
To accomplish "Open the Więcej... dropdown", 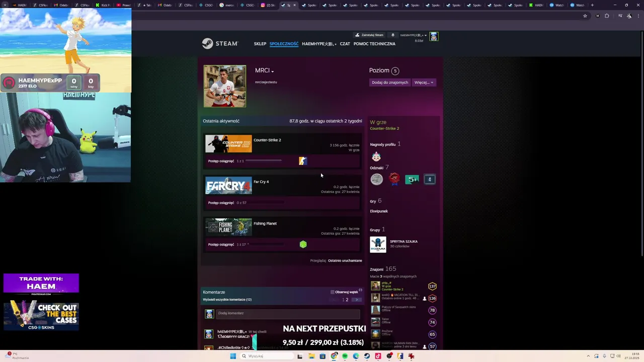I will (x=424, y=82).
